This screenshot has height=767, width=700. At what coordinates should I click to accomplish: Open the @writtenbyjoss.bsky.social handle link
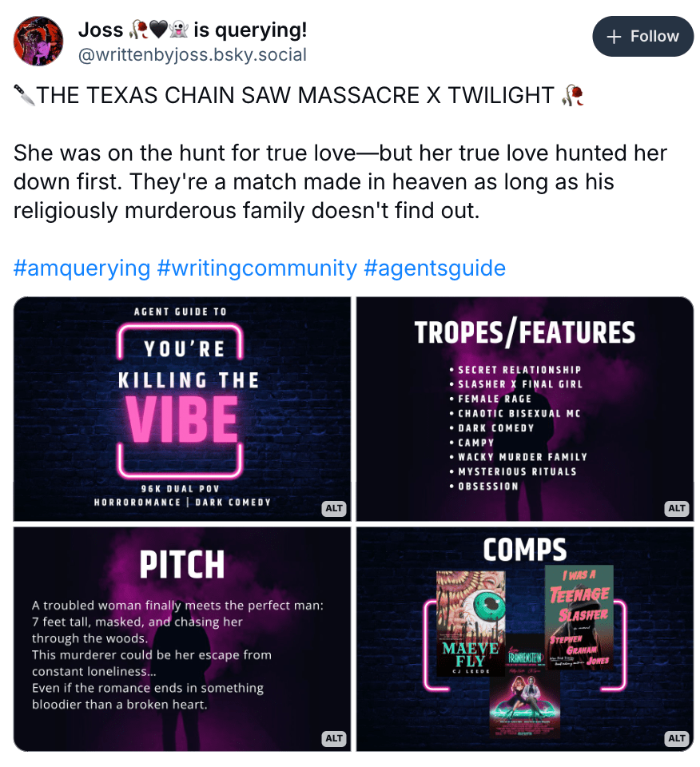(x=193, y=55)
